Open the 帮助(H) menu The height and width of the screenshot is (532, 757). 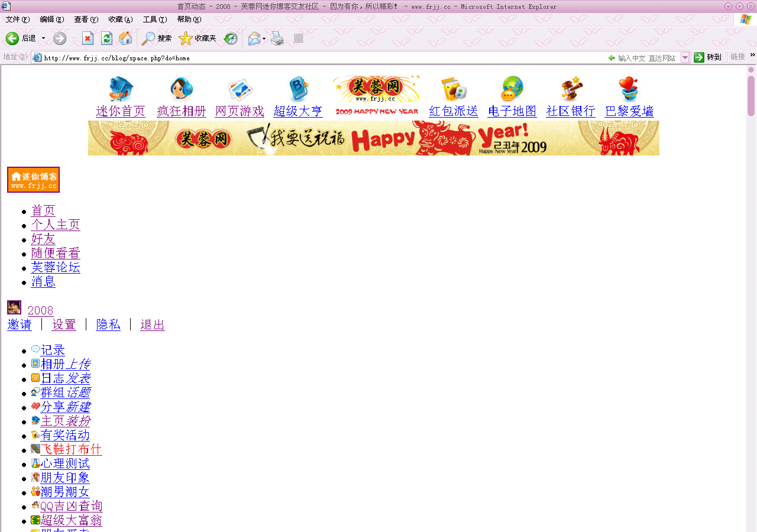tap(189, 20)
